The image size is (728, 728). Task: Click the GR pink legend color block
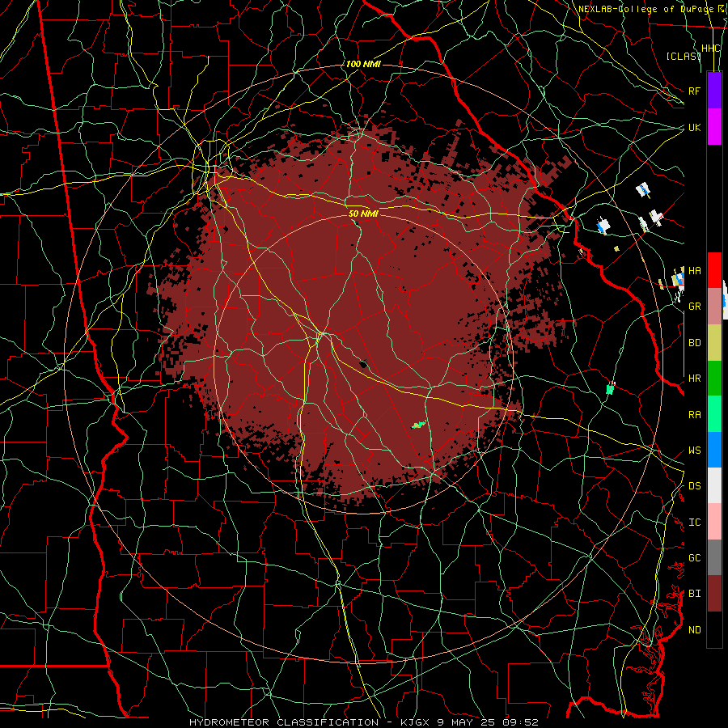(714, 306)
